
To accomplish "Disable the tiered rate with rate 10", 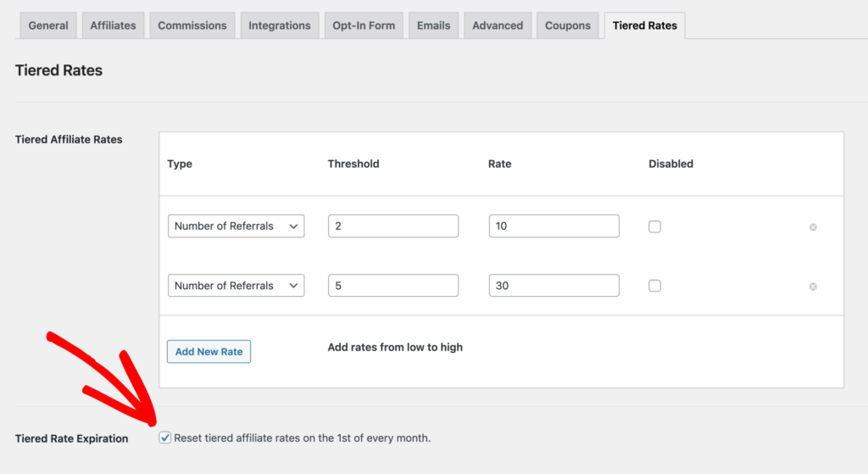I will coord(654,226).
